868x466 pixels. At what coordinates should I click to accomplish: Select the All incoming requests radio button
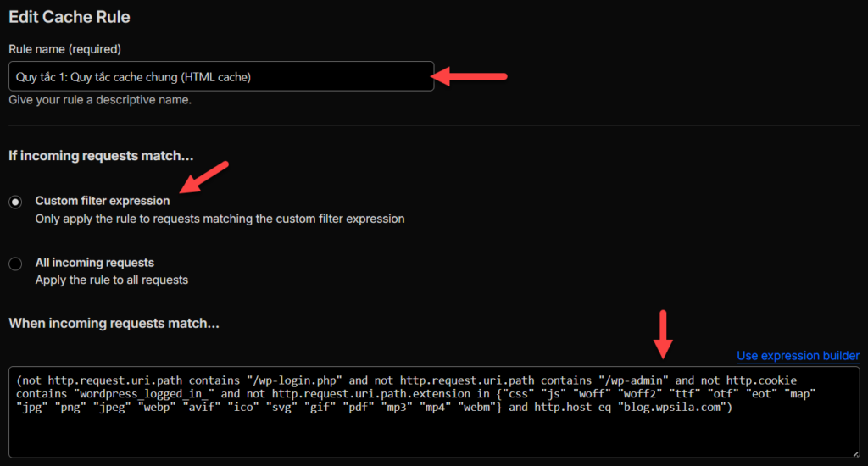(15, 264)
